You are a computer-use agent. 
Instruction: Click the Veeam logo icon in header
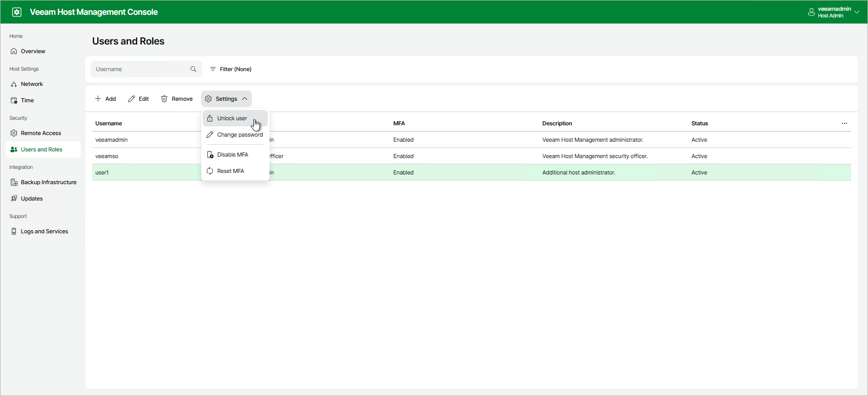coord(16,12)
